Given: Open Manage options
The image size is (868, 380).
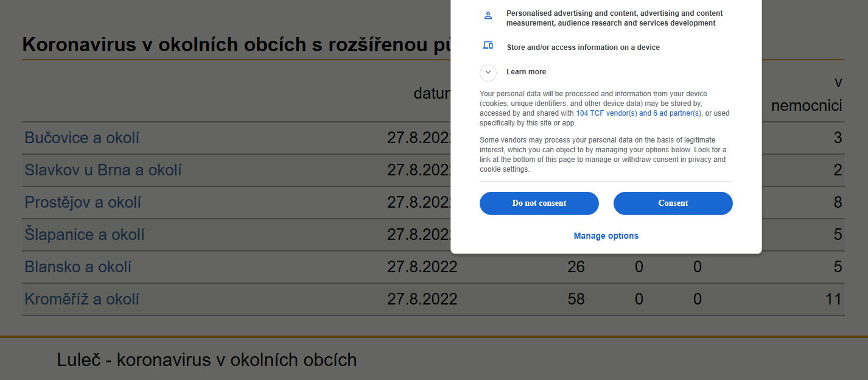Looking at the screenshot, I should point(606,236).
